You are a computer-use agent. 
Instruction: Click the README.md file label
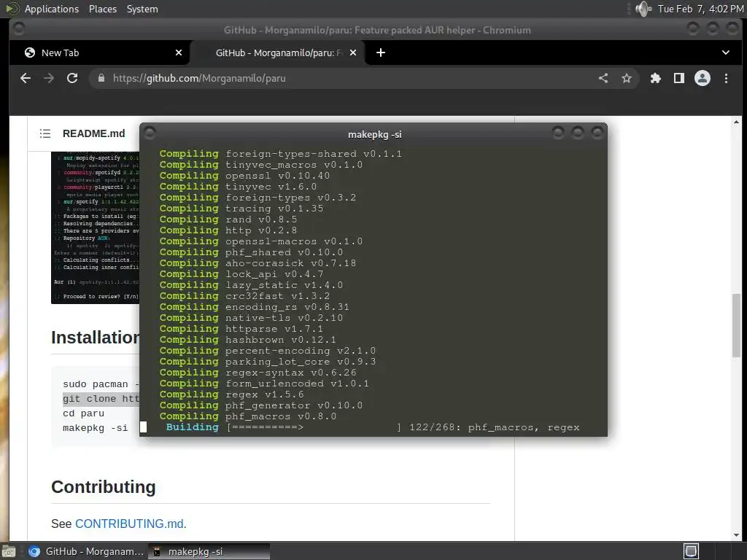pos(94,133)
